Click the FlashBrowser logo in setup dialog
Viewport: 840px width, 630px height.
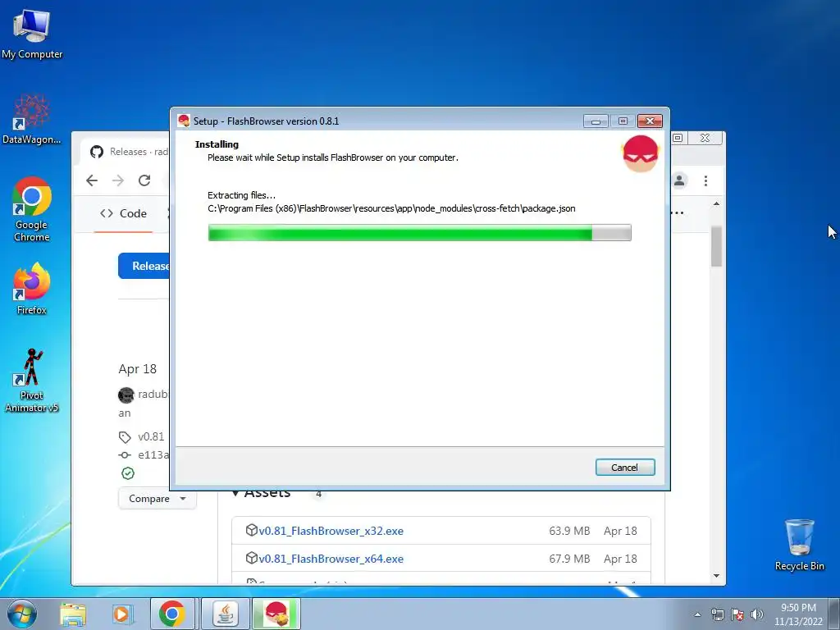point(640,153)
